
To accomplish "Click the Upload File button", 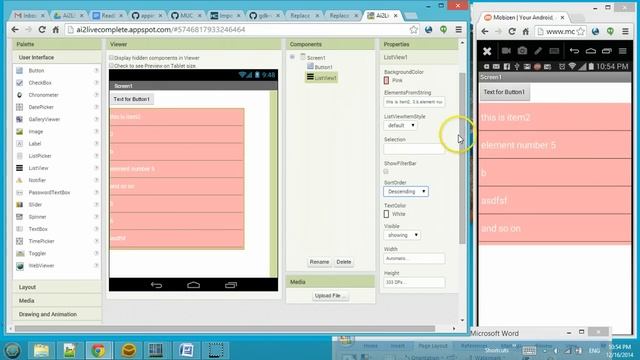I will pyautogui.click(x=330, y=296).
